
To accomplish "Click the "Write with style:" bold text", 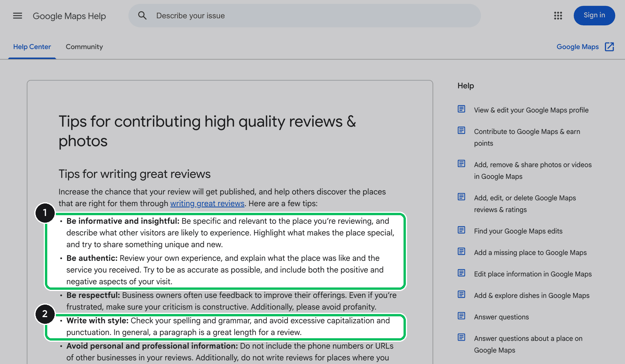I will coord(97,321).
